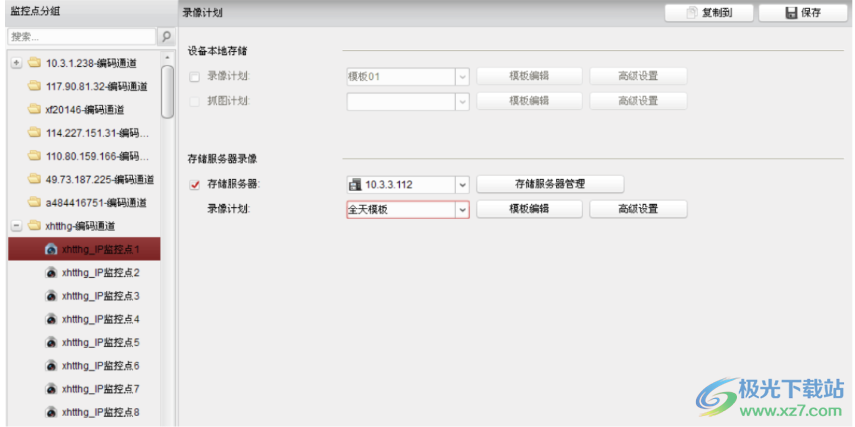855x427 pixels.
Task: Open the 抓图计划 template dropdown
Action: point(462,101)
